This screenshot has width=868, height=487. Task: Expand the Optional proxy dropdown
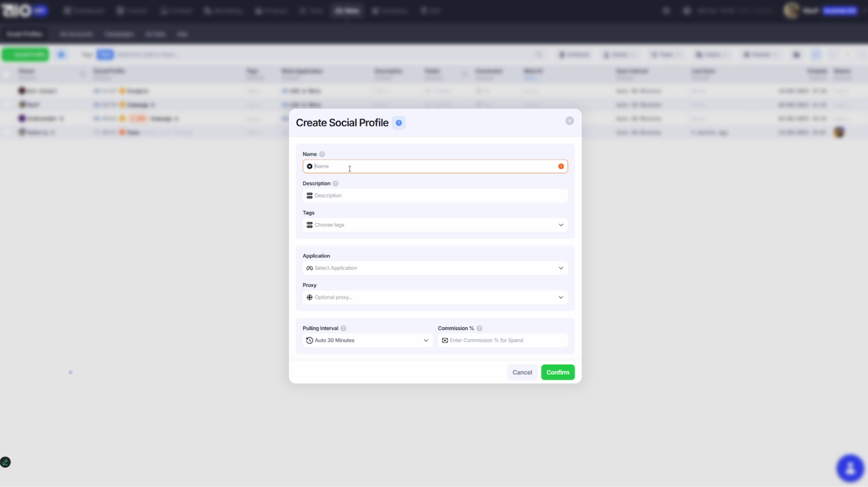(560, 298)
